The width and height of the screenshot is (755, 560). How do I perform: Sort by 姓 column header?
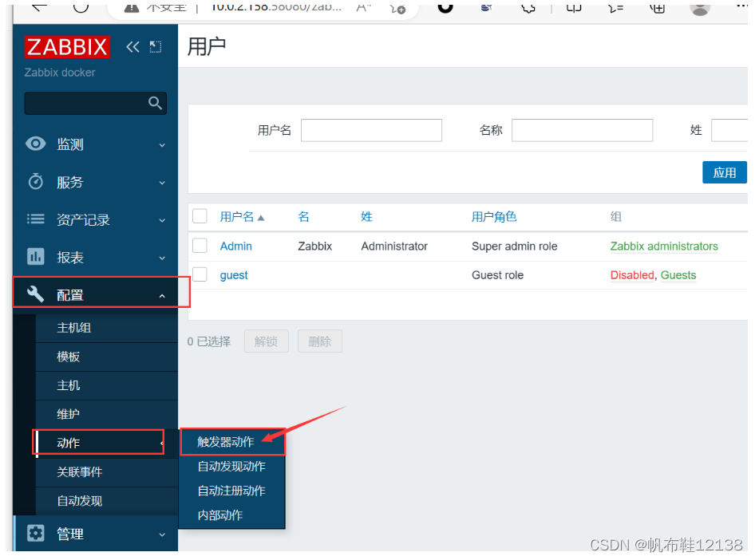click(x=367, y=216)
